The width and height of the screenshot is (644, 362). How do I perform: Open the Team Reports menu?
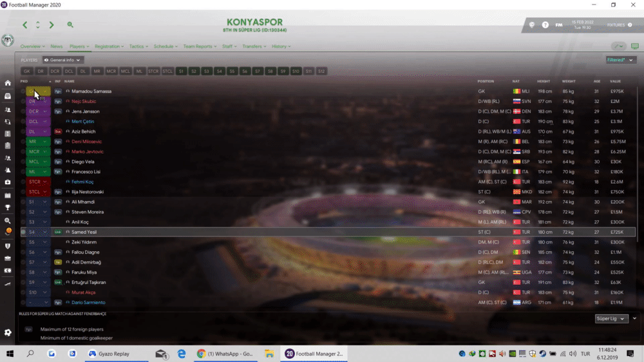[200, 46]
